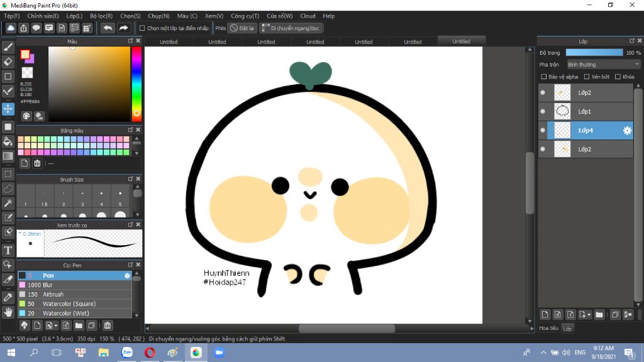
Task: Click the foreground color swatch
Action: point(25,55)
